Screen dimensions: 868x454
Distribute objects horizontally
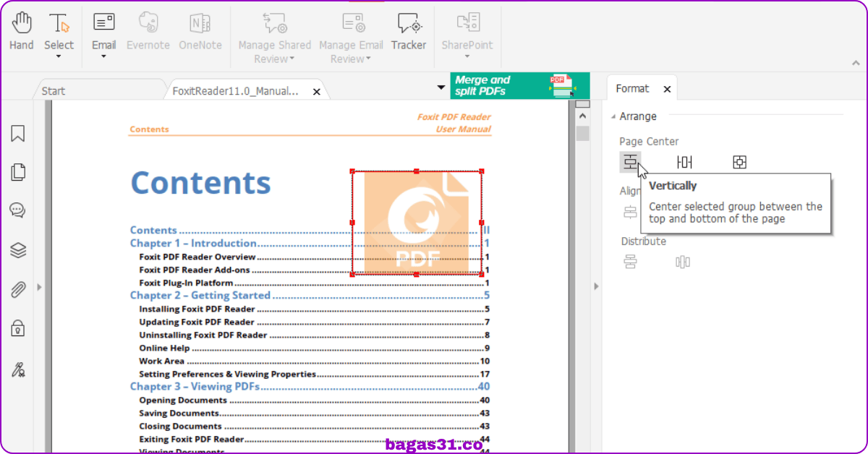(683, 262)
